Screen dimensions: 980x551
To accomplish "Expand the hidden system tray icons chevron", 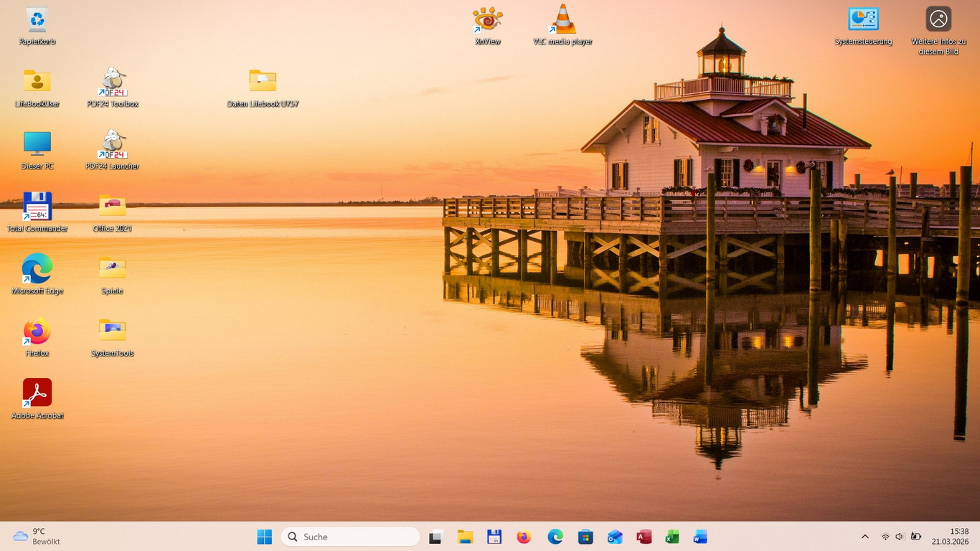I will tap(864, 537).
